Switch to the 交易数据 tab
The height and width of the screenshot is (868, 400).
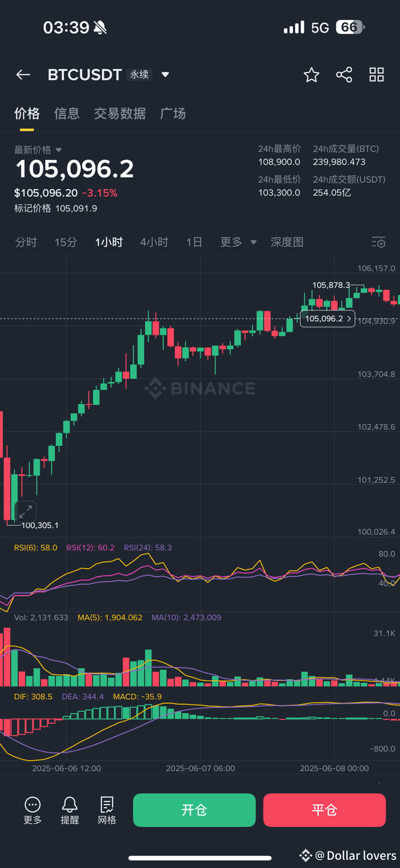[120, 114]
